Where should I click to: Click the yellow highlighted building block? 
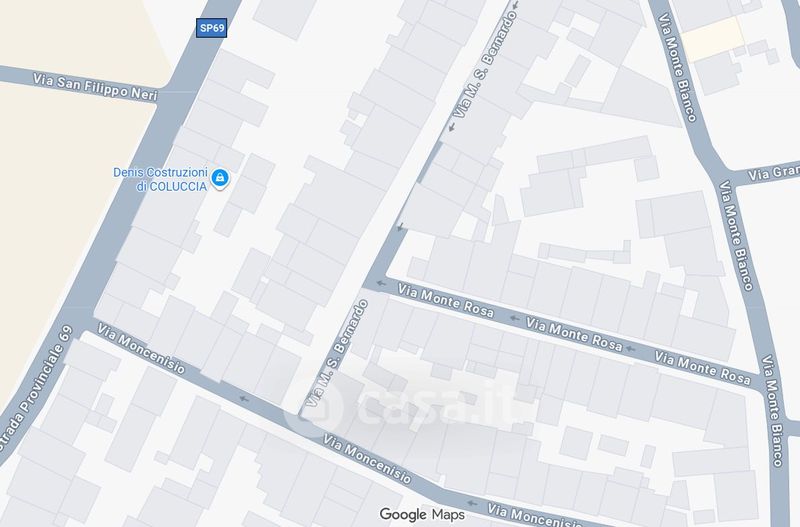[713, 38]
